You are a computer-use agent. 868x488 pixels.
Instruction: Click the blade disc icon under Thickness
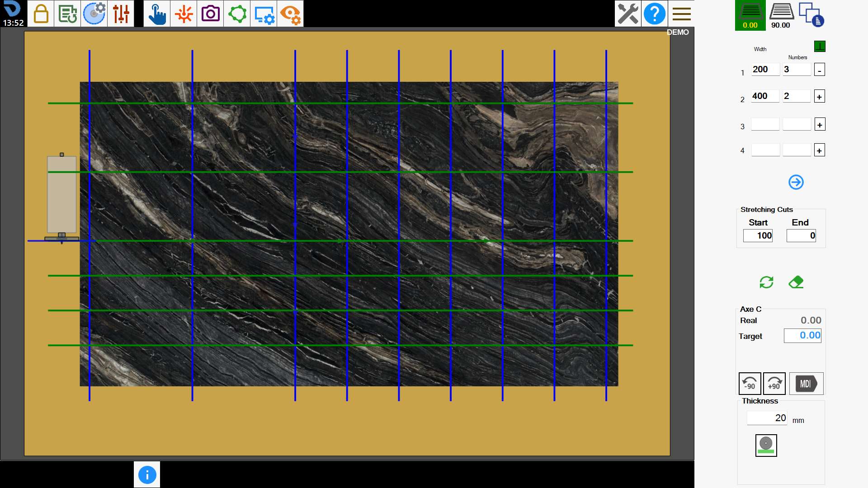766,446
